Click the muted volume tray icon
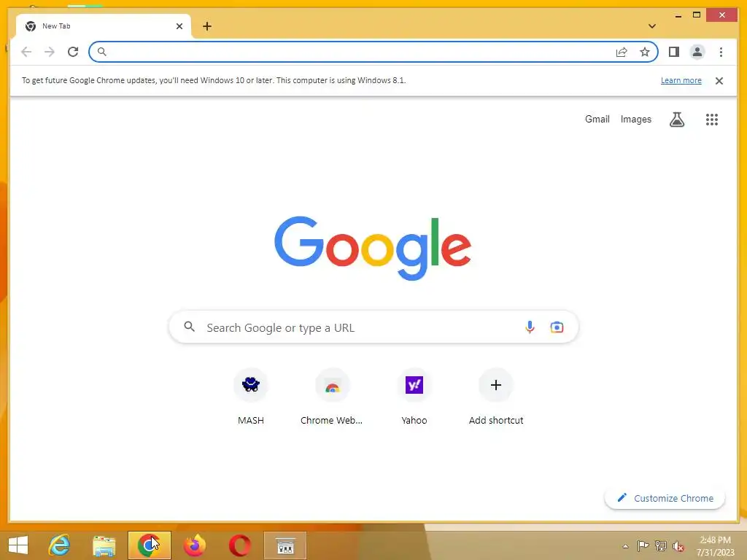The height and width of the screenshot is (560, 747). (x=678, y=546)
